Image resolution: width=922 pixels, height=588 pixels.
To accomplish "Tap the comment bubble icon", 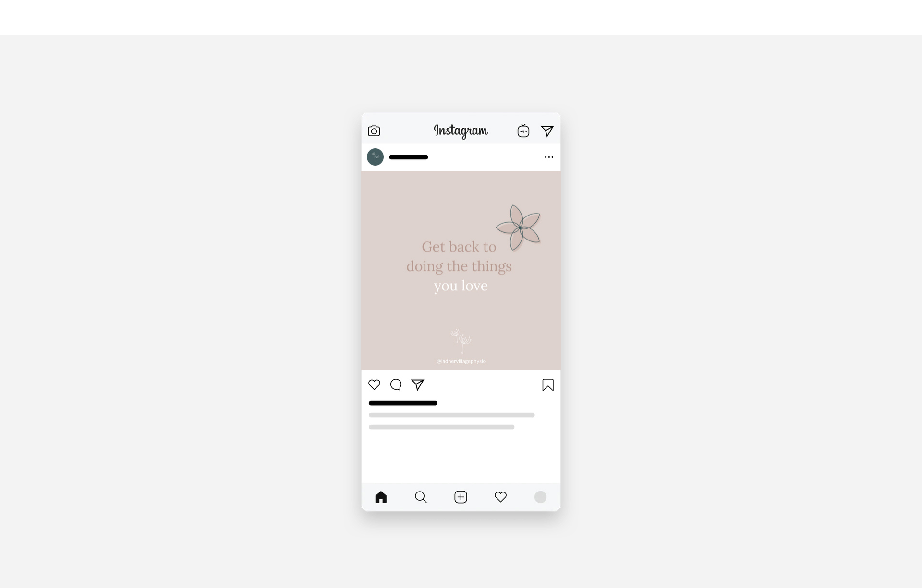I will point(396,384).
